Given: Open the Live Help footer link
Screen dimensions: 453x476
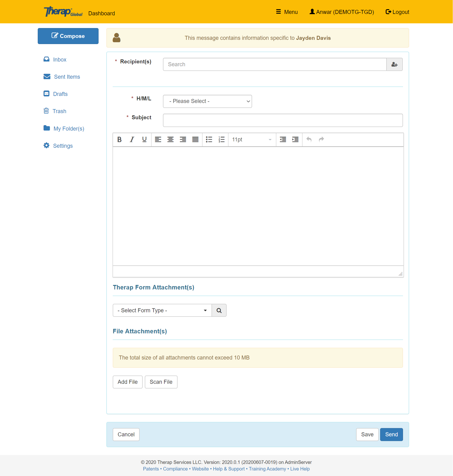Looking at the screenshot, I should coord(300,469).
